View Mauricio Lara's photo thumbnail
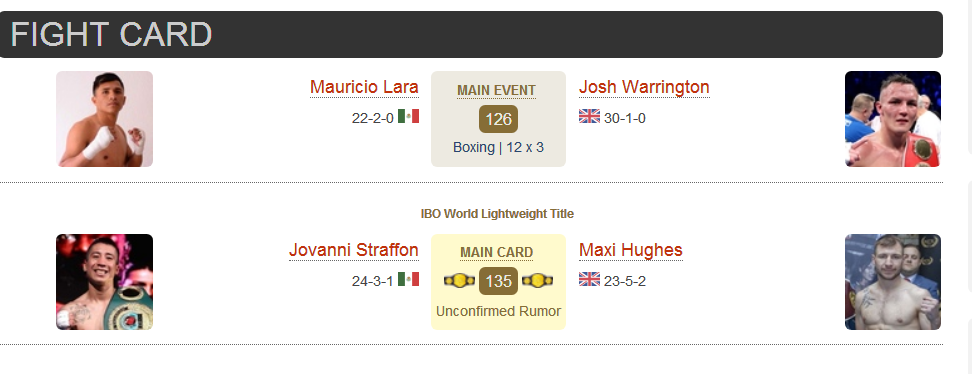 (105, 119)
